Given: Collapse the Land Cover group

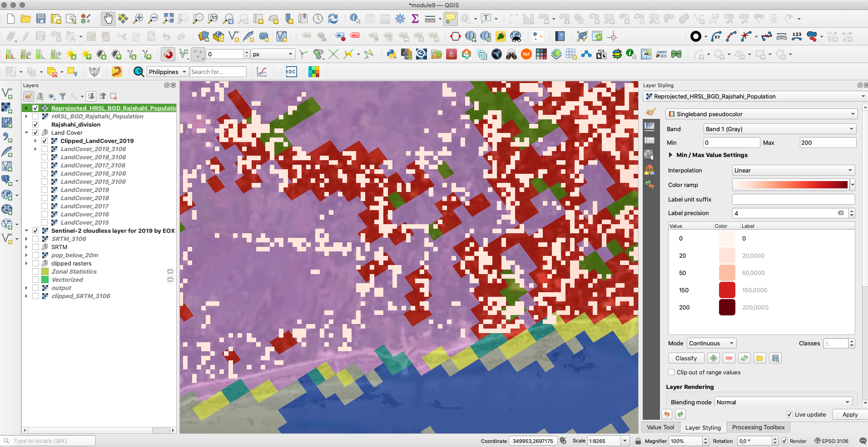Looking at the screenshot, I should click(26, 133).
